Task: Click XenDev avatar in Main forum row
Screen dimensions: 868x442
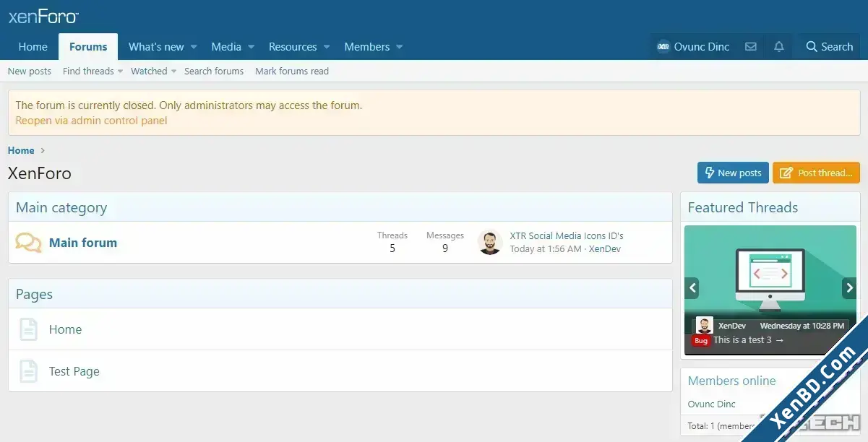Action: coord(490,243)
